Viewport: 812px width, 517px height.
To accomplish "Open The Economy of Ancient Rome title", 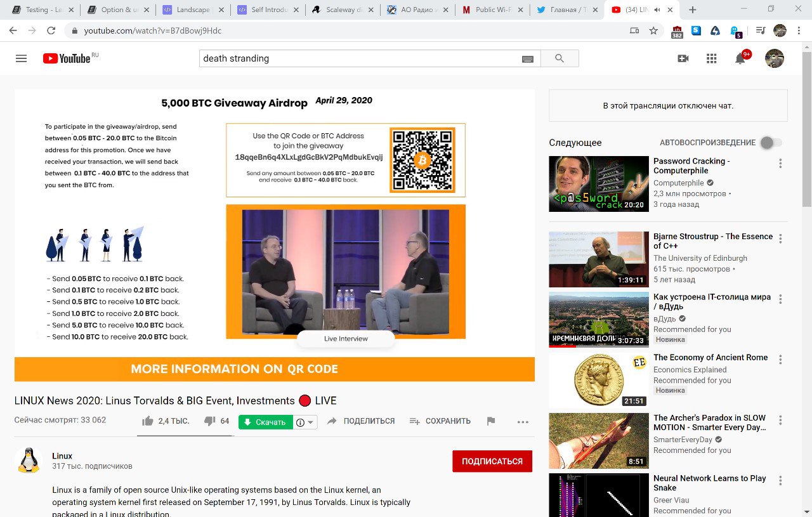I will [710, 358].
